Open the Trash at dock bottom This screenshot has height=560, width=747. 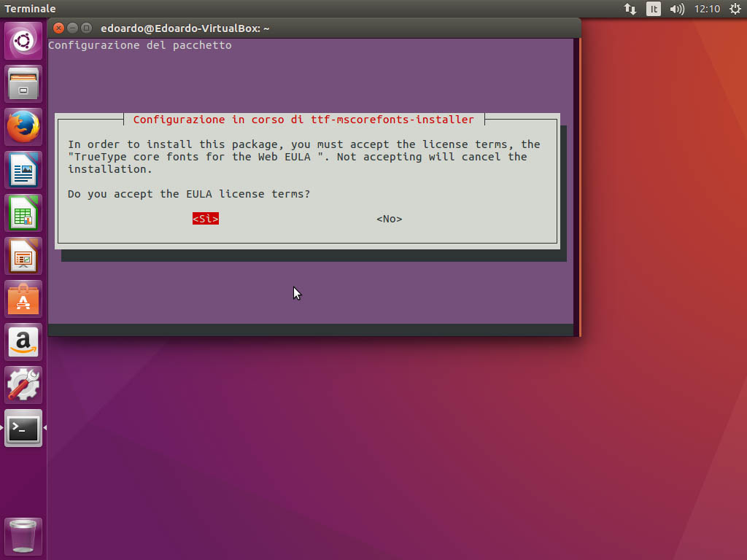(x=23, y=536)
